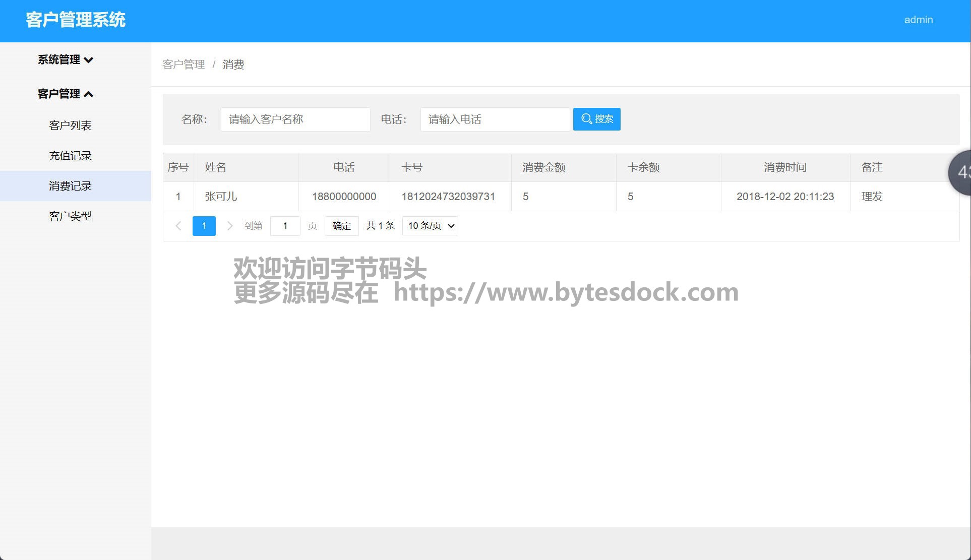The height and width of the screenshot is (560, 971).
Task: Click the 张可儿 table row name
Action: click(221, 197)
